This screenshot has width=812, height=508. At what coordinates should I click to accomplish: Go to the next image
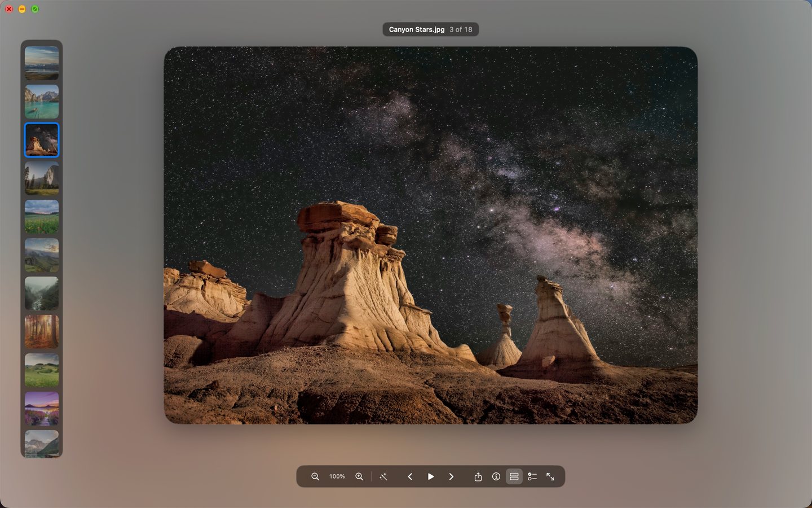pyautogui.click(x=451, y=476)
